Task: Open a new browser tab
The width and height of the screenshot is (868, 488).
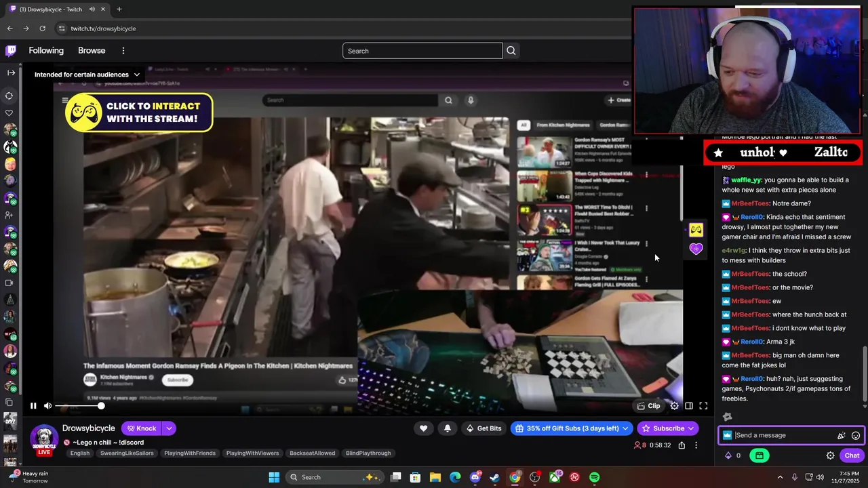Action: tap(119, 9)
